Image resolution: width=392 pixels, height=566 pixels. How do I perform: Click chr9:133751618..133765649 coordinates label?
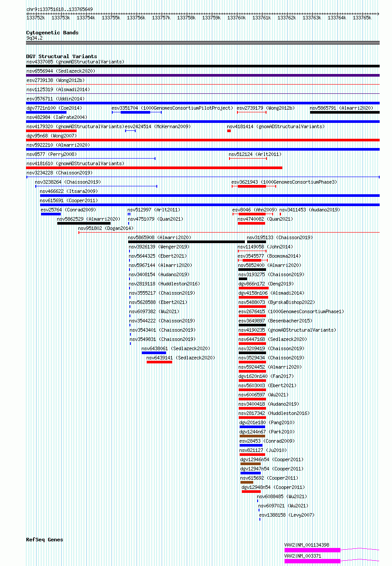tap(59, 9)
